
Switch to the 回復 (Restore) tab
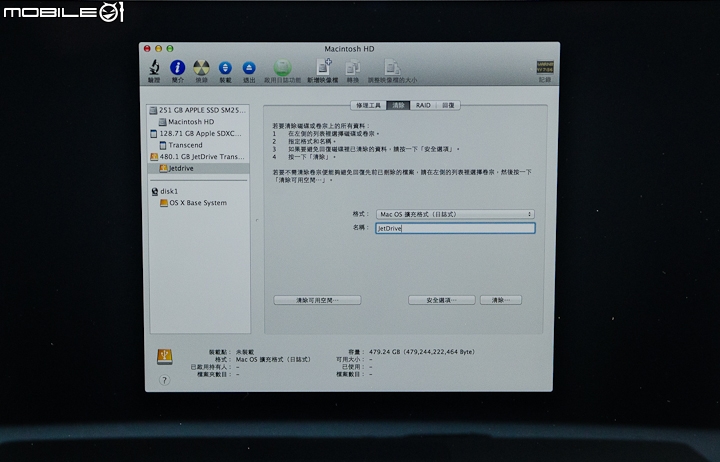(448, 105)
